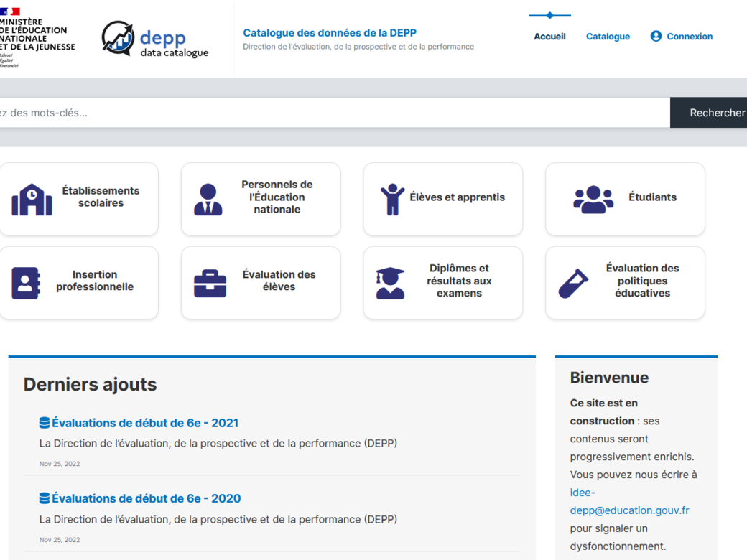Click the test tube icon for politiques éducatives

pos(573,284)
